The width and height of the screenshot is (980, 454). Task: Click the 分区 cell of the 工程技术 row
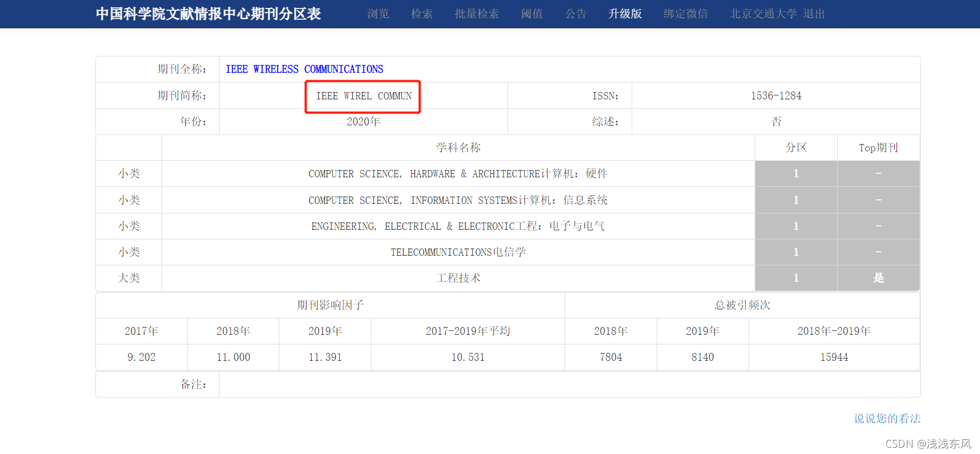pos(796,278)
